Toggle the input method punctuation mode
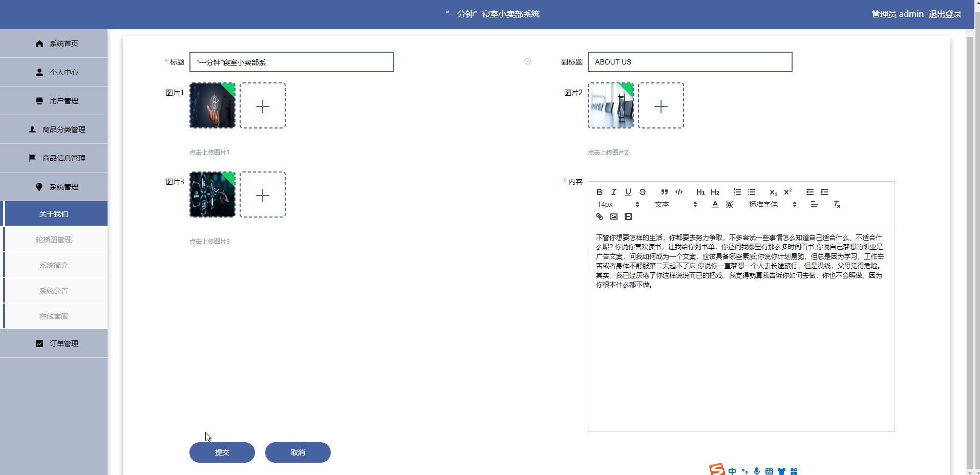The width and height of the screenshot is (980, 475). 744,471
